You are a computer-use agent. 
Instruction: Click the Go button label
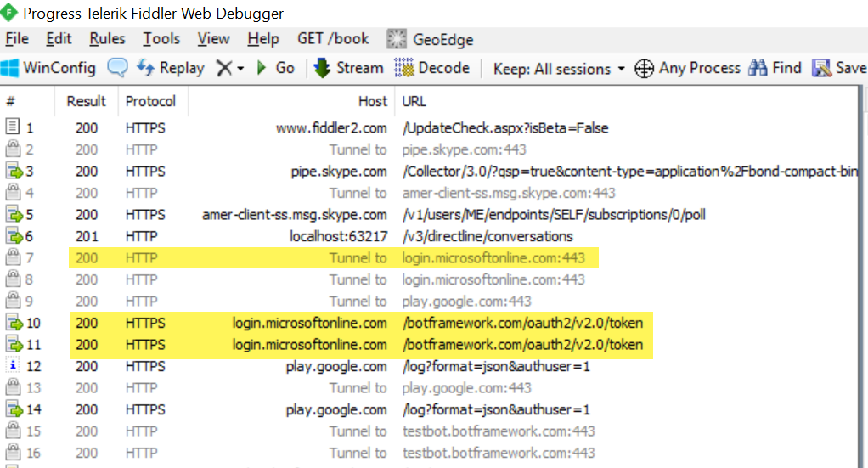click(285, 68)
